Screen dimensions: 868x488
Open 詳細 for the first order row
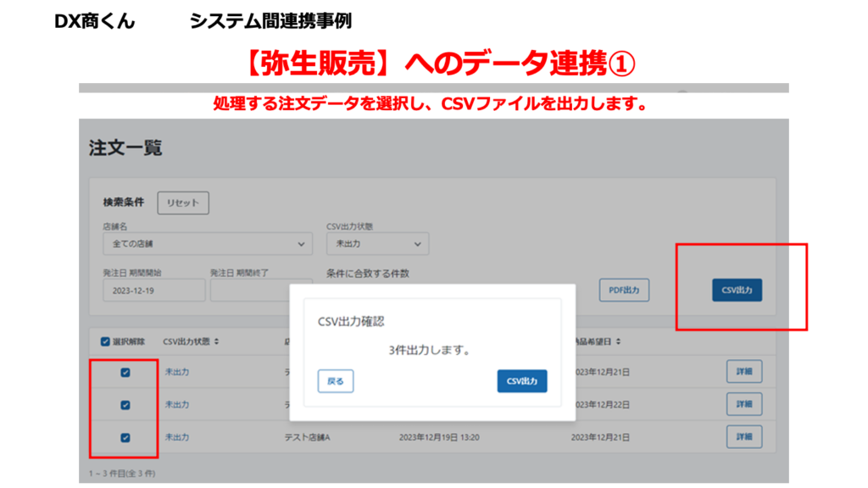(x=743, y=372)
